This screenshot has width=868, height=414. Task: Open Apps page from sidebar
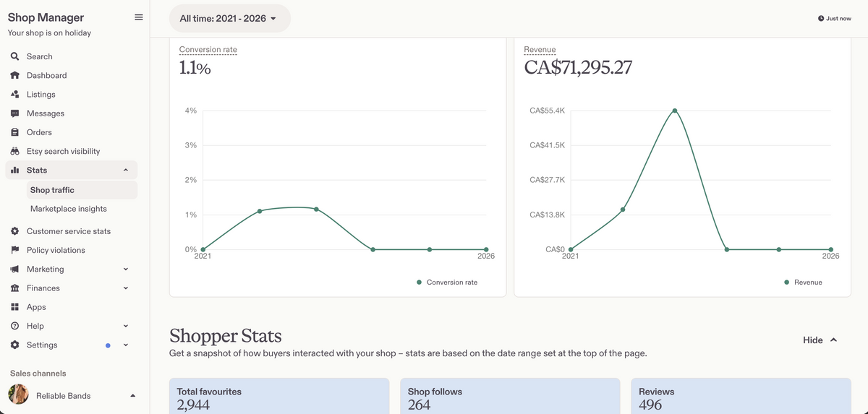(36, 307)
